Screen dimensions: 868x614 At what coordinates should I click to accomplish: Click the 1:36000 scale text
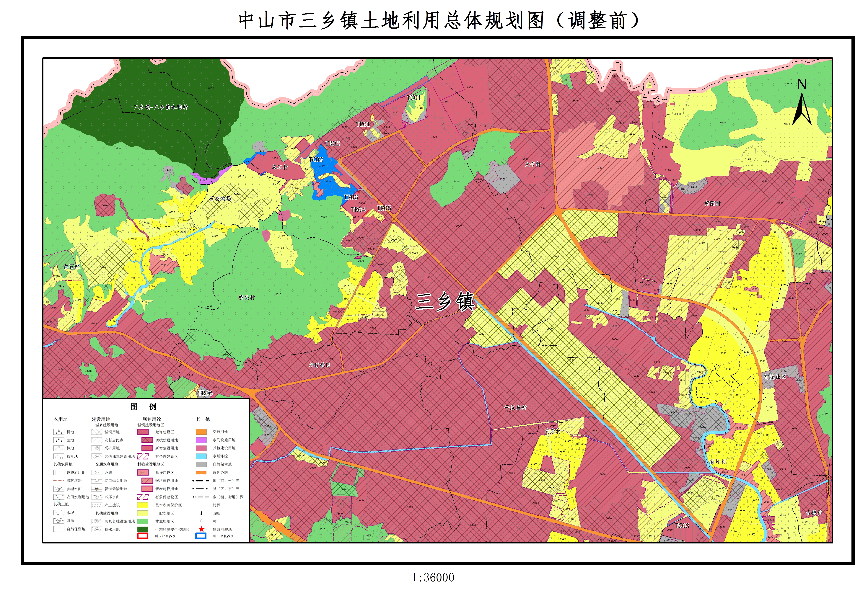pos(433,577)
